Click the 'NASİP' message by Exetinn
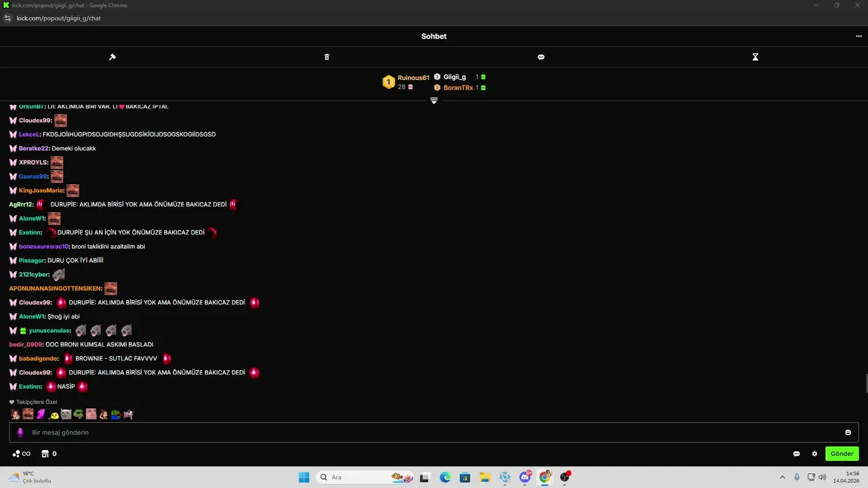The width and height of the screenshot is (868, 488). 66,386
